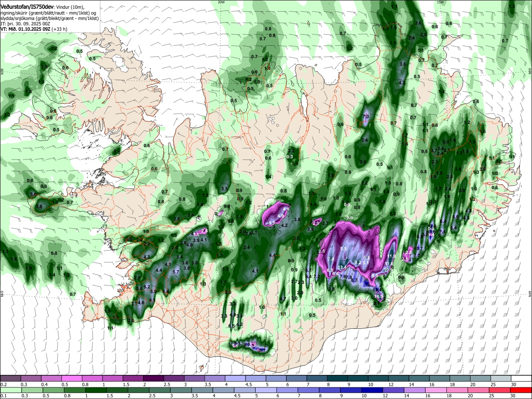This screenshot has height=399, width=532.
Task: Select the 12.4 value near southeast coast
Action: point(377,290)
